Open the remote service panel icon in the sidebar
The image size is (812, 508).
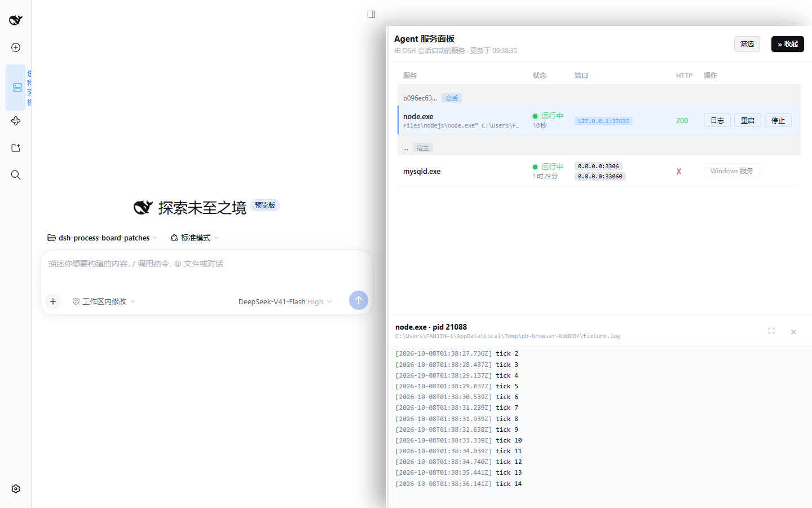(17, 87)
